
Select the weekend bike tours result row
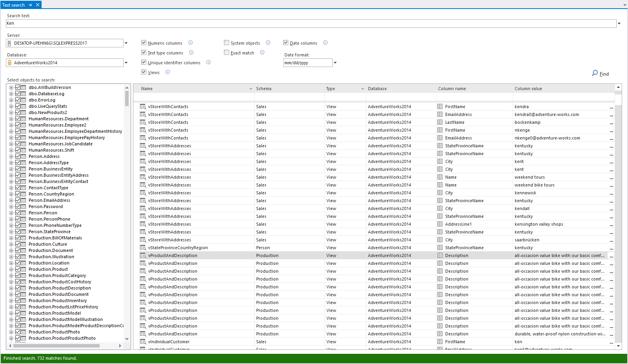[x=376, y=185]
